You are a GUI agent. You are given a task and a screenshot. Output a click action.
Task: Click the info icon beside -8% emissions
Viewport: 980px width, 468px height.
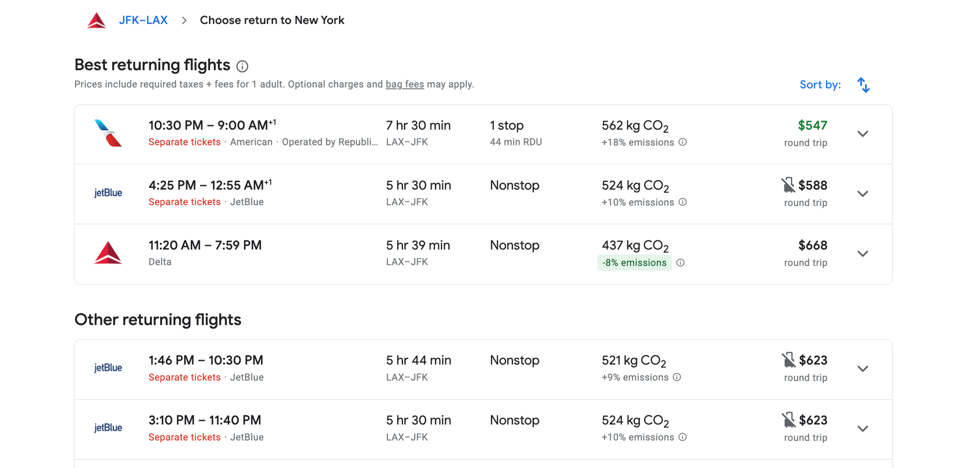click(680, 263)
